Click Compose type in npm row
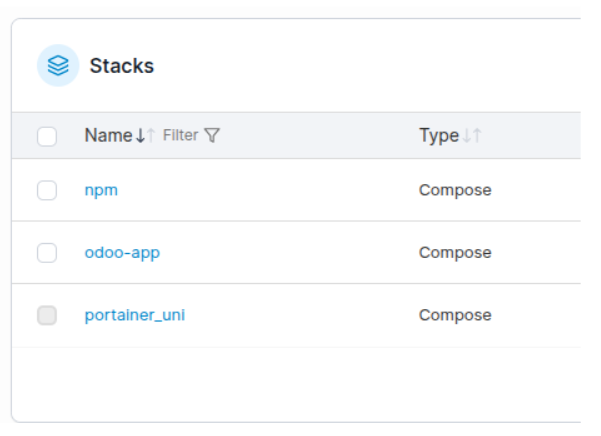Screen dimensions: 601x436 coord(455,190)
